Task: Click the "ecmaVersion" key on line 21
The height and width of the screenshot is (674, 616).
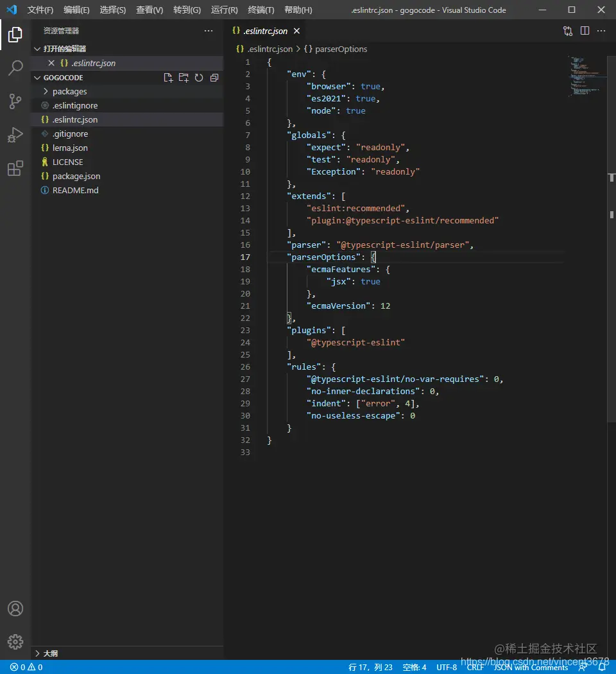Action: (x=339, y=306)
